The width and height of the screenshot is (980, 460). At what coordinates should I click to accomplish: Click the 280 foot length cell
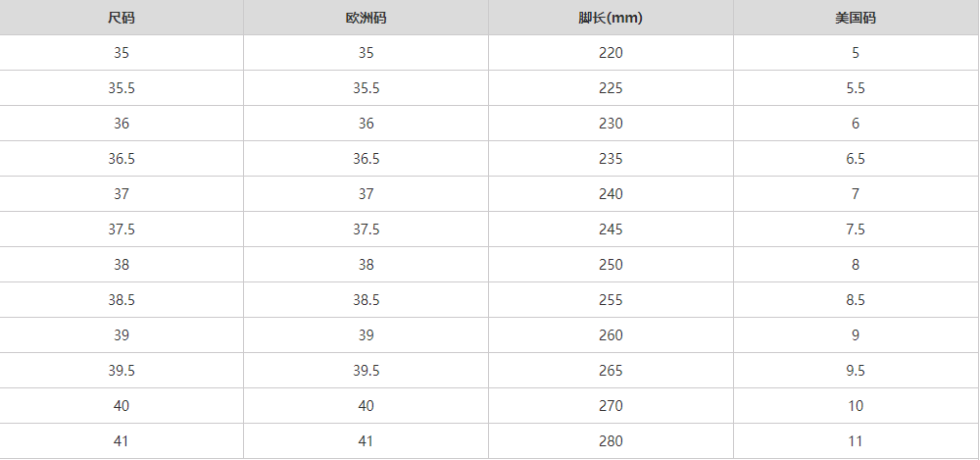[611, 441]
